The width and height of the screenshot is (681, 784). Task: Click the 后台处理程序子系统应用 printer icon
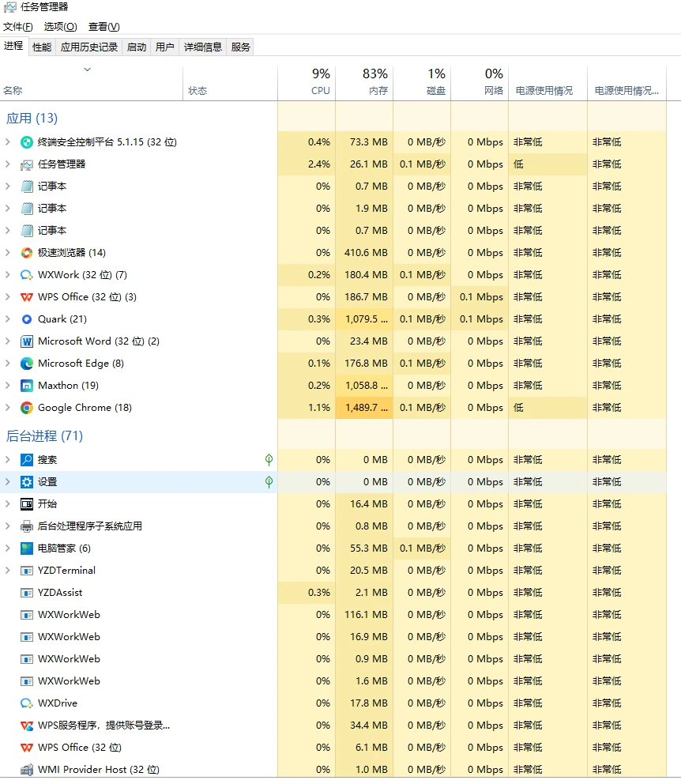coord(27,526)
